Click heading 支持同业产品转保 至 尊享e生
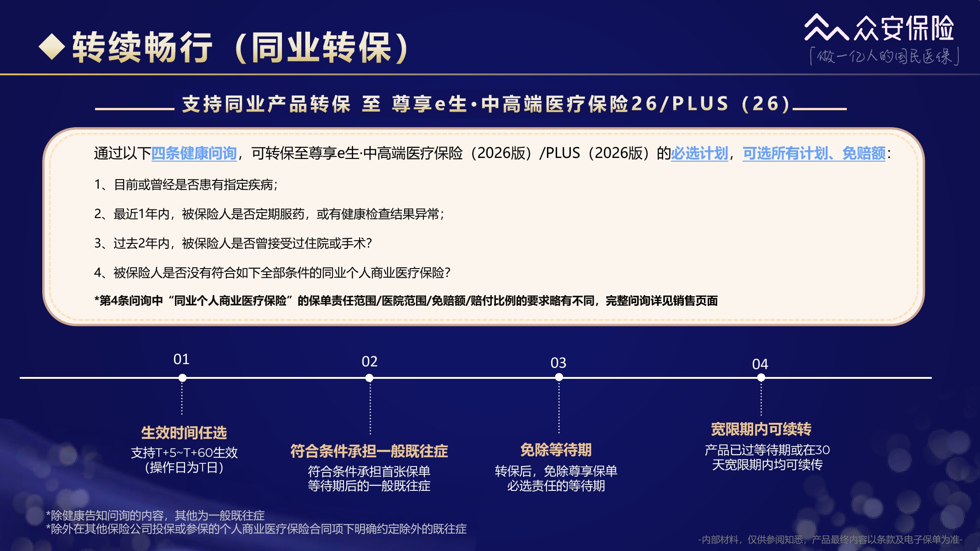The image size is (980, 551). coord(486,104)
